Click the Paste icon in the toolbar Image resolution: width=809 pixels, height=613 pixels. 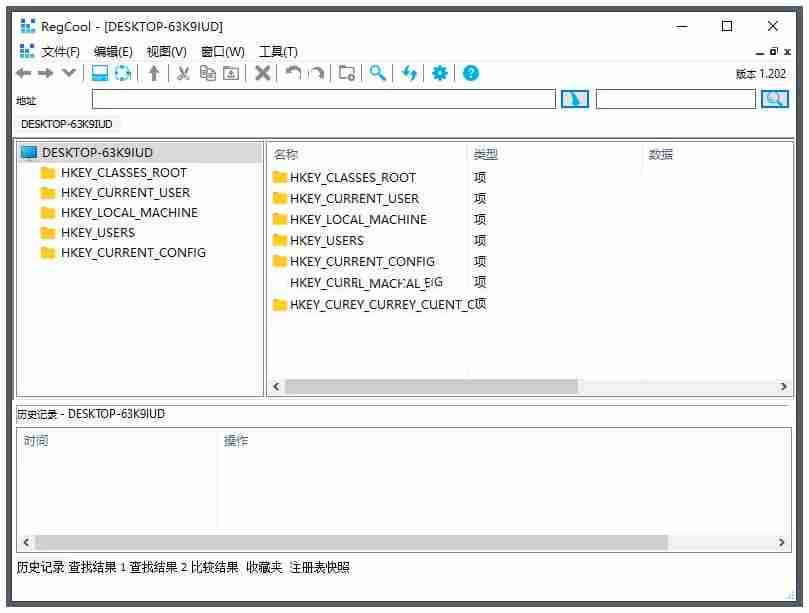231,73
